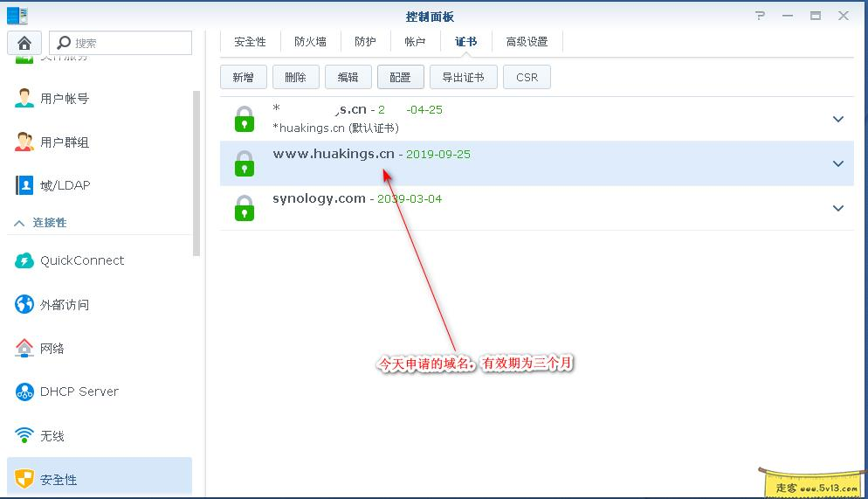Select the 证书 tab
Image resolution: width=868 pixels, height=499 pixels.
click(x=465, y=42)
